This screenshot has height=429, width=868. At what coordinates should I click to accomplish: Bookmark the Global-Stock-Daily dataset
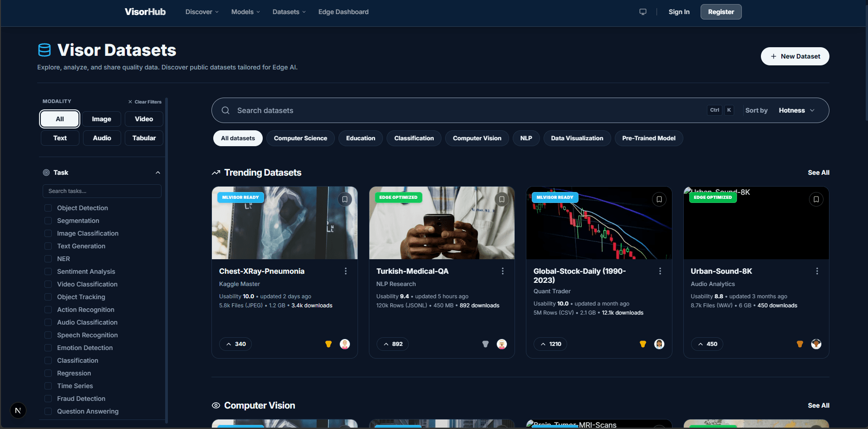point(659,199)
